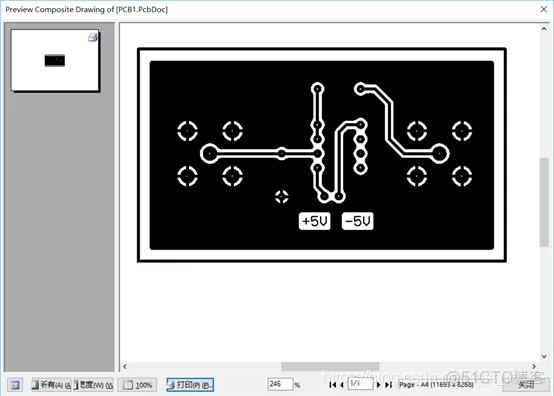This screenshot has height=396, width=554.
Task: Click the zoom percentage field showing 246
Action: (x=280, y=384)
